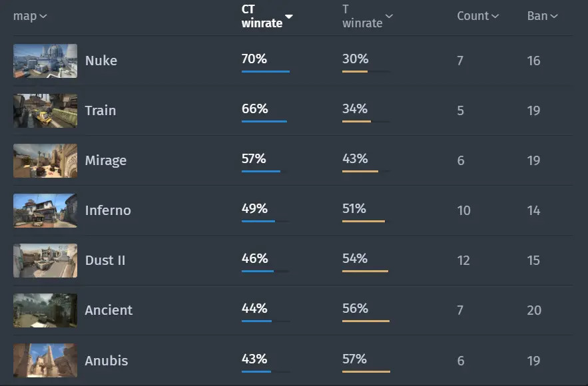Select the Inferno map name
Screen dimensions: 588x386
point(108,210)
